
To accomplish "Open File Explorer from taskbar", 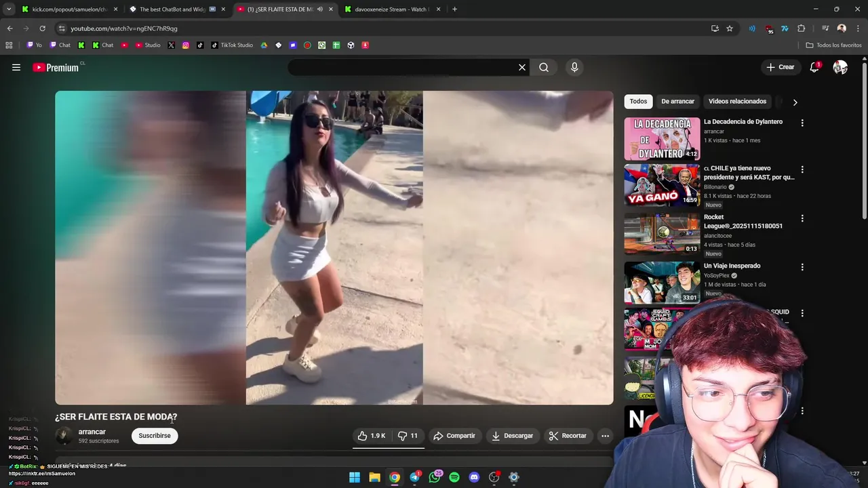I will pos(374,477).
